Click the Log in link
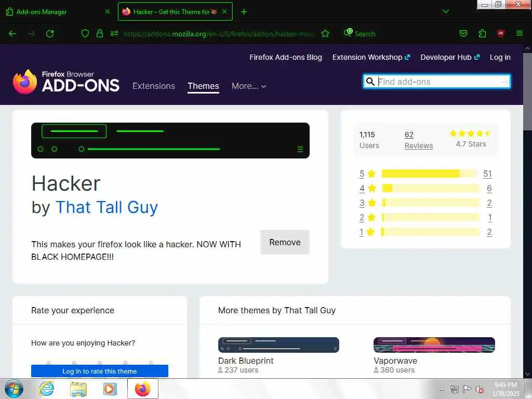The image size is (532, 399). coord(500,57)
